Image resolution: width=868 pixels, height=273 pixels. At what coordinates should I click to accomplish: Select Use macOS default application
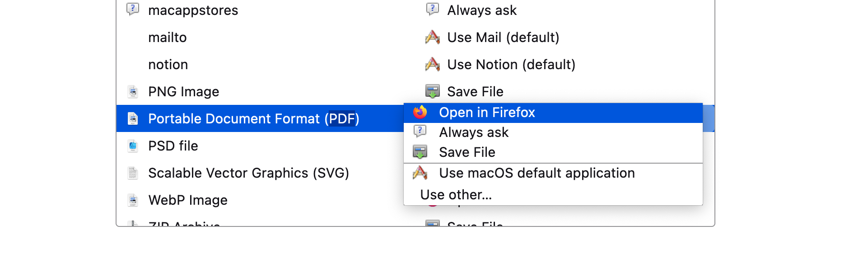(x=537, y=173)
